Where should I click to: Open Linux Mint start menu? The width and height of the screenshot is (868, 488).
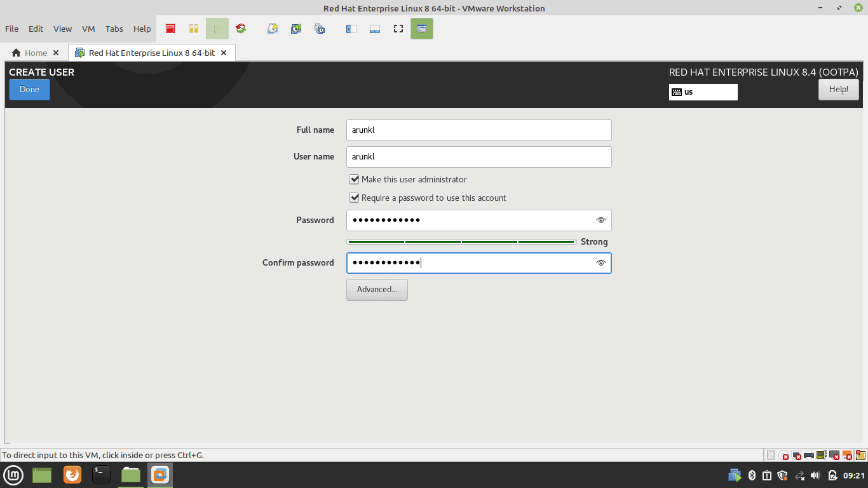(14, 475)
